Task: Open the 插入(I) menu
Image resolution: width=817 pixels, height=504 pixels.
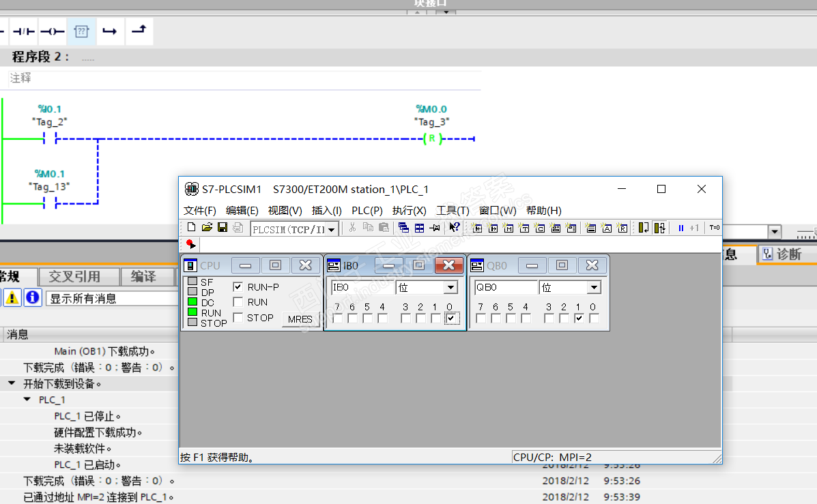Action: click(327, 210)
